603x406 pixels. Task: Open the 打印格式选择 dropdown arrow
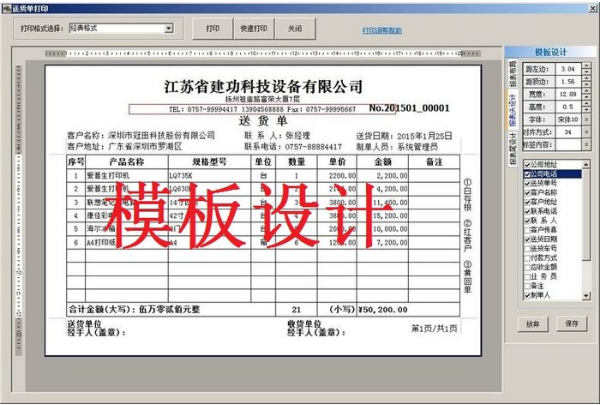pyautogui.click(x=168, y=28)
